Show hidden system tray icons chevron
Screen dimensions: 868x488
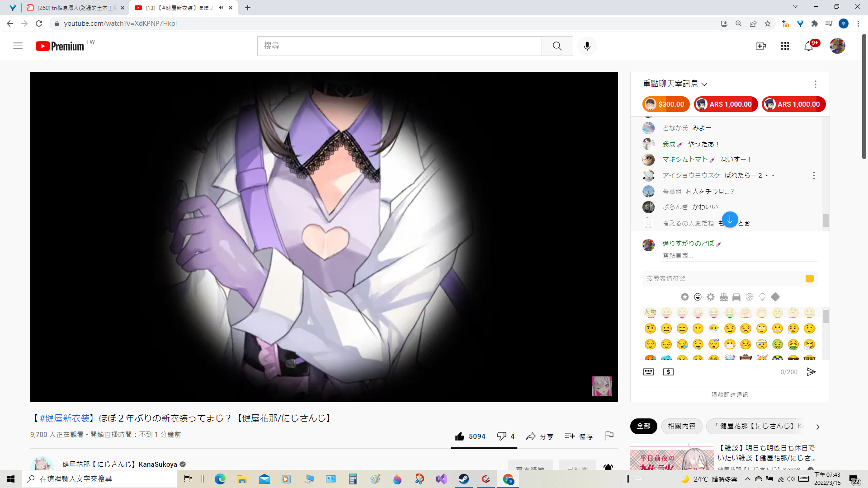[748, 479]
